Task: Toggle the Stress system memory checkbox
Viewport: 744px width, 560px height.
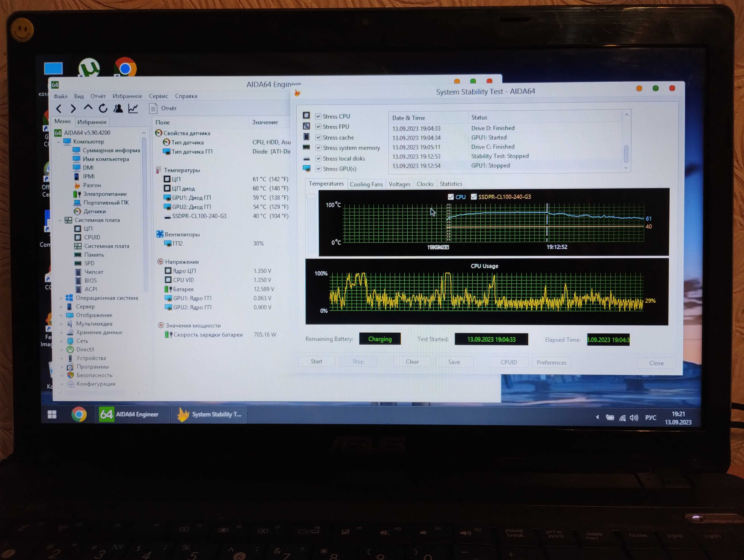Action: pyautogui.click(x=318, y=148)
